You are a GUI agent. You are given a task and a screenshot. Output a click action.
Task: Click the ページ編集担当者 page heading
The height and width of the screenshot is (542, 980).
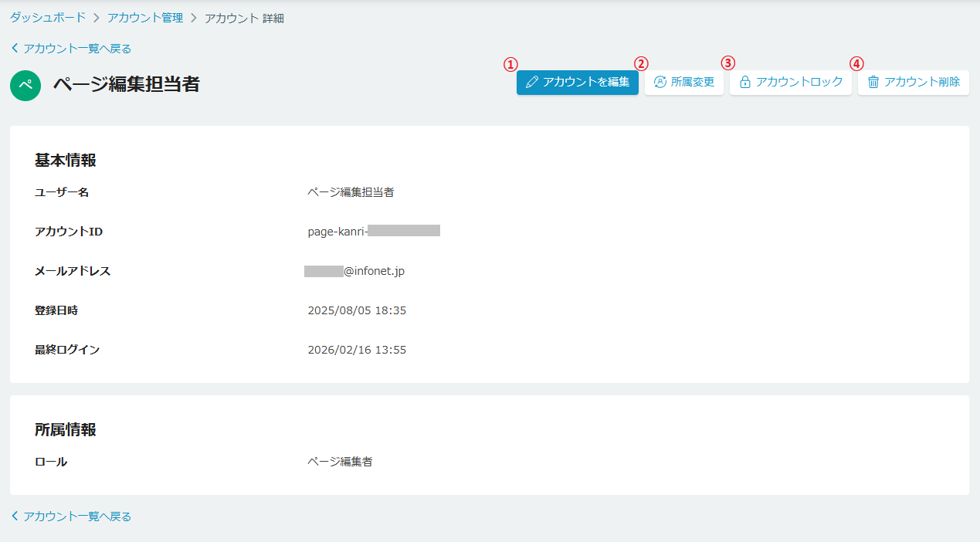pyautogui.click(x=126, y=84)
